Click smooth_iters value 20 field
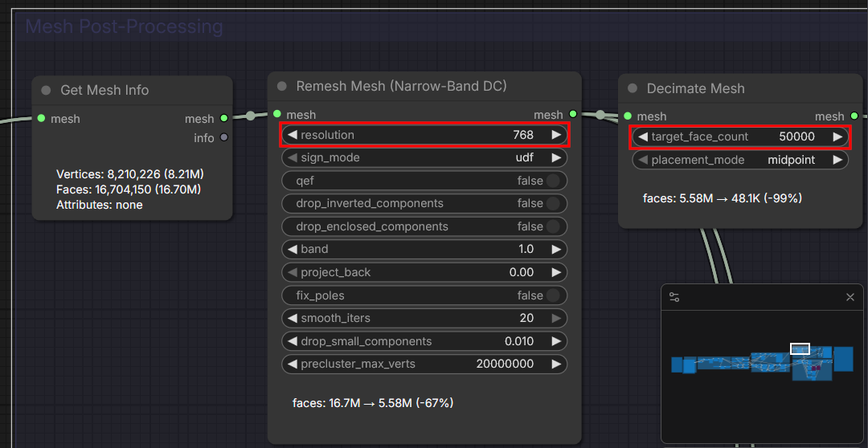 (424, 318)
